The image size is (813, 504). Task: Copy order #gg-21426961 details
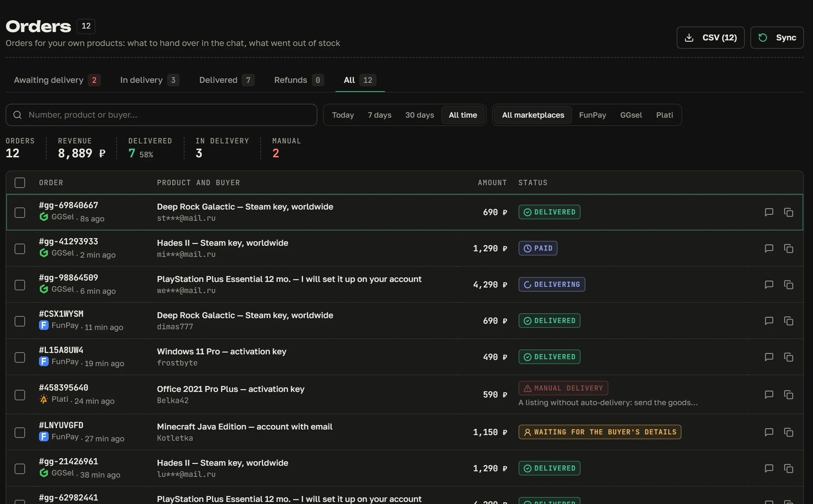(788, 468)
